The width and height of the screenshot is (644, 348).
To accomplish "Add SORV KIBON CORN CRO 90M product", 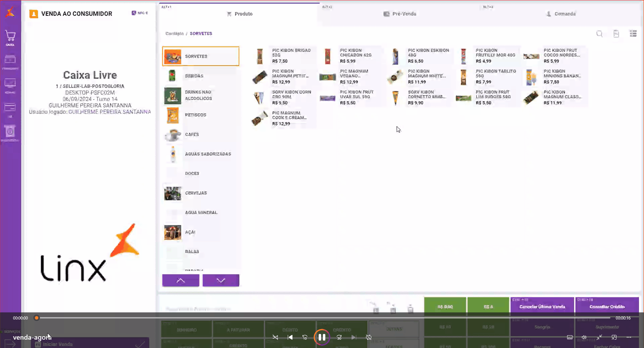I will (x=284, y=97).
